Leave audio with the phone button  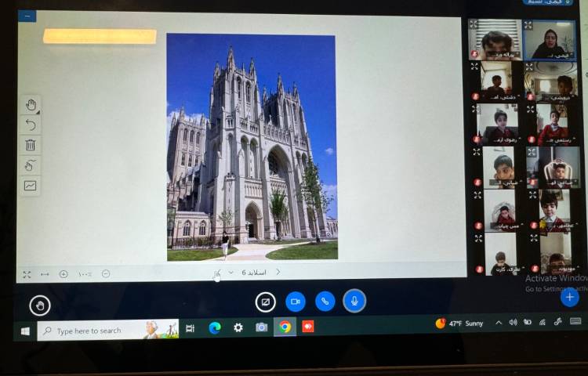tap(325, 302)
